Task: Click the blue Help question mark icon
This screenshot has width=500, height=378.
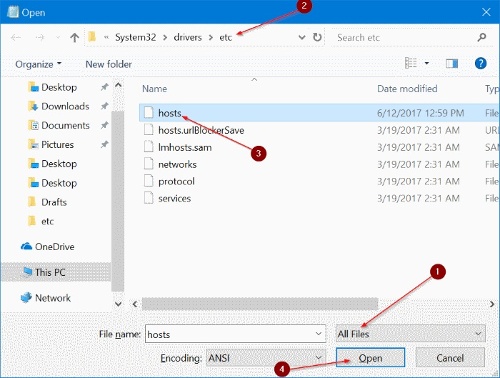Action: pos(480,63)
